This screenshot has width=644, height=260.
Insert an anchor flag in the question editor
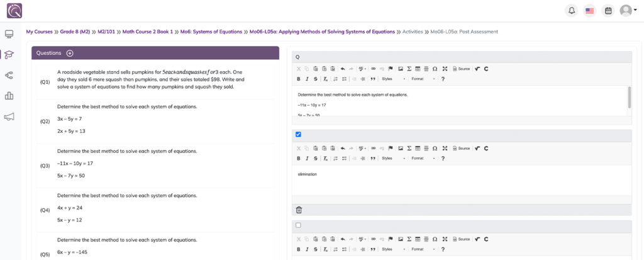tap(391, 69)
